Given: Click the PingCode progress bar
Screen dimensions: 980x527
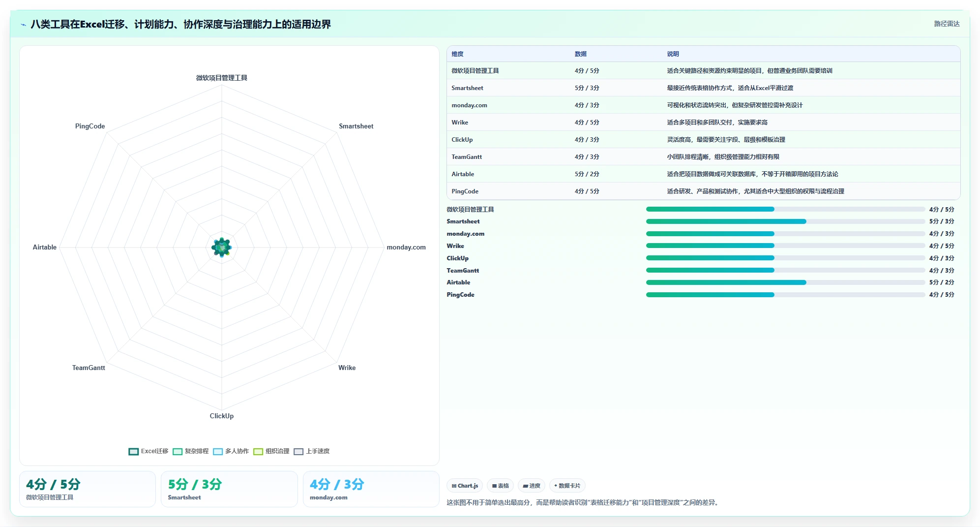Looking at the screenshot, I should (785, 295).
